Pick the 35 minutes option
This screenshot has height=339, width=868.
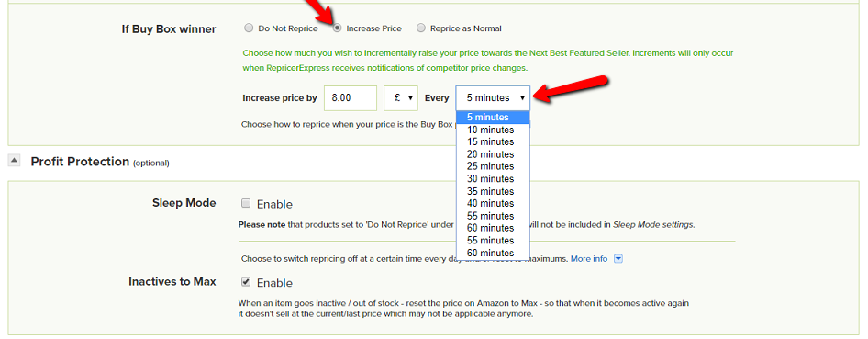click(x=493, y=191)
